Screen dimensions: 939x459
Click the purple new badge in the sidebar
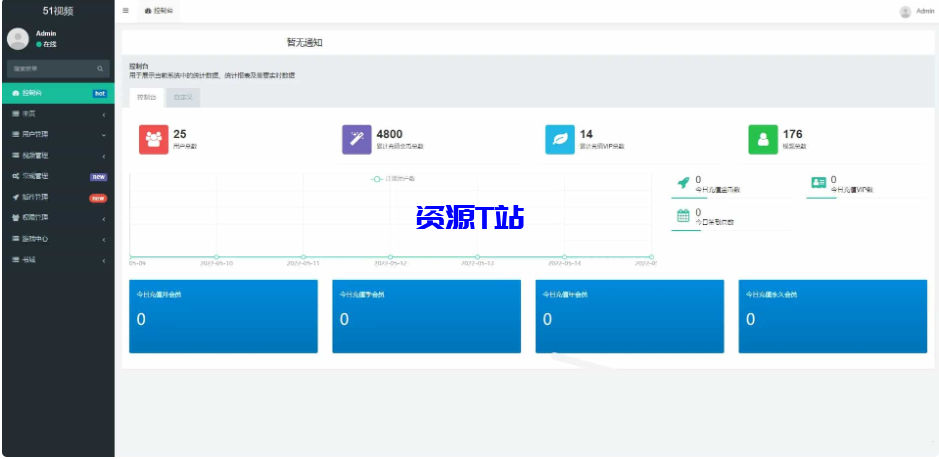[98, 177]
